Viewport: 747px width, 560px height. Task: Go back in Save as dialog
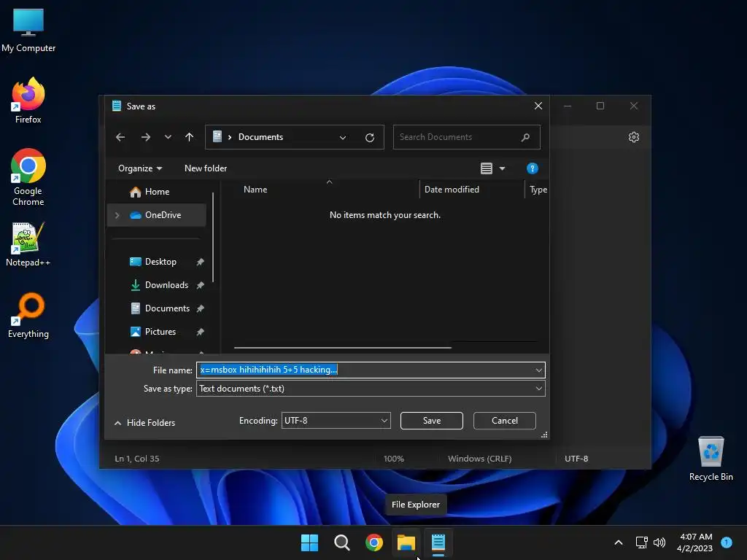tap(120, 137)
